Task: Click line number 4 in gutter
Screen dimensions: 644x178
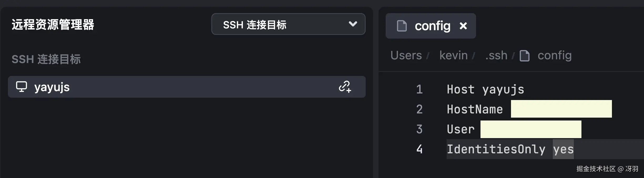Action: tap(419, 149)
